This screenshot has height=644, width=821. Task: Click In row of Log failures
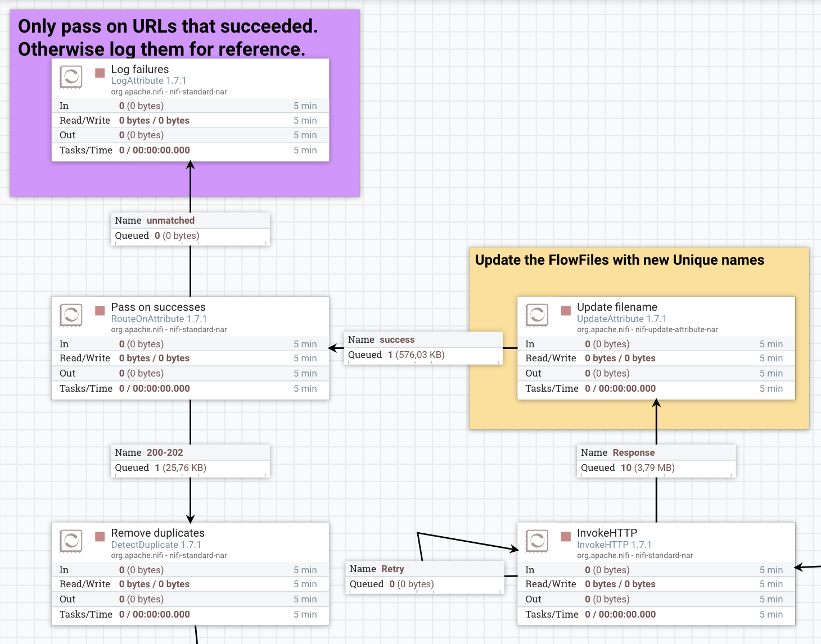point(190,106)
